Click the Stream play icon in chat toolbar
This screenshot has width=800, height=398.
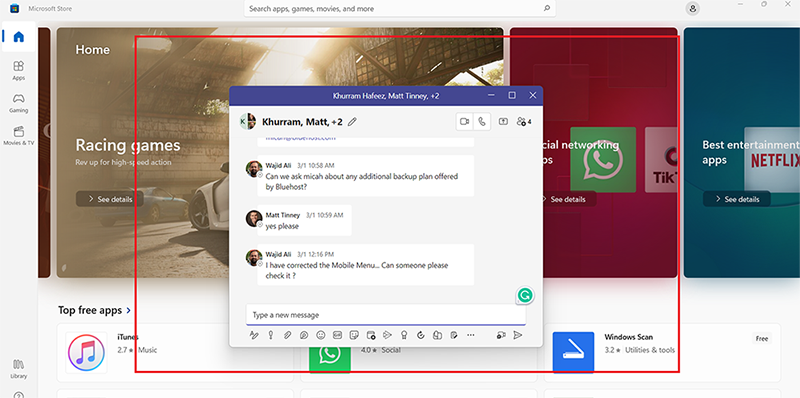coord(387,335)
